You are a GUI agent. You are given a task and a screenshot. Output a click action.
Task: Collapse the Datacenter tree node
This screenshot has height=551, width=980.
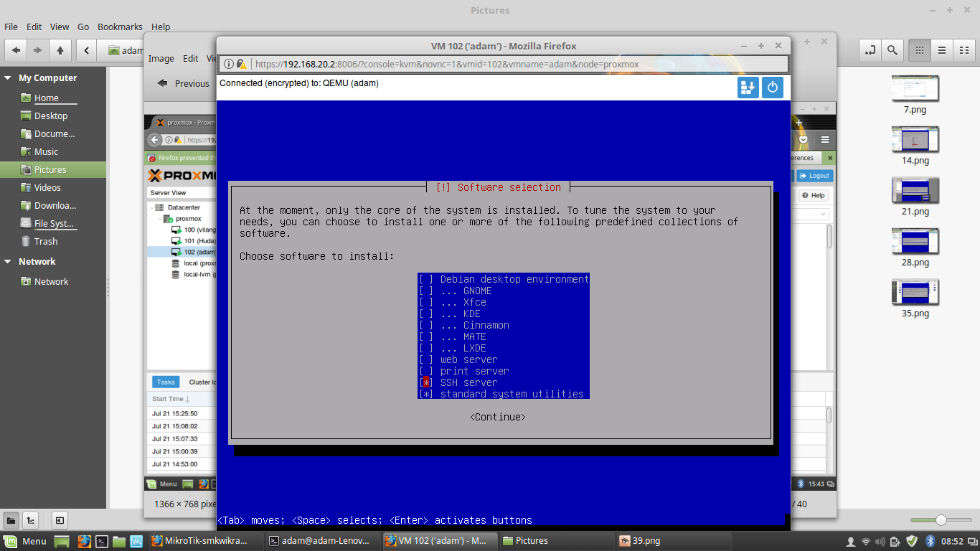(x=152, y=207)
